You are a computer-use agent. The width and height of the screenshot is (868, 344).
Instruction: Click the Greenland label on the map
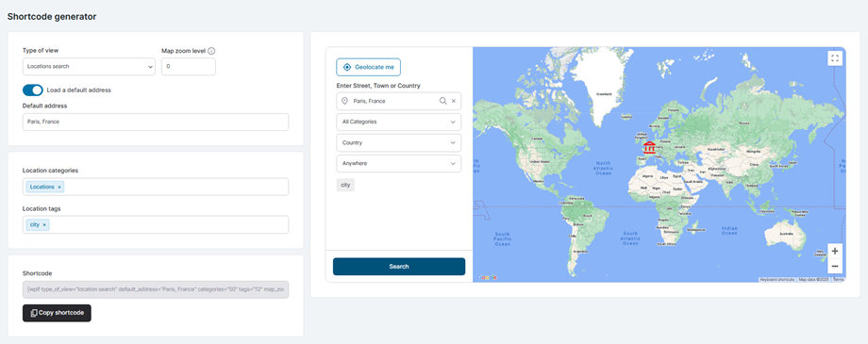click(x=603, y=94)
